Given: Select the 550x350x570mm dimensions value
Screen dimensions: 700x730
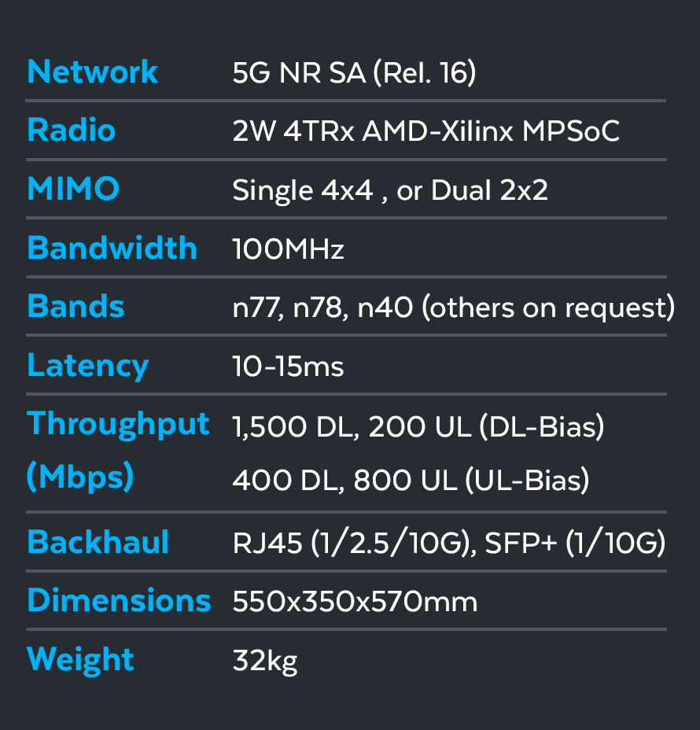Looking at the screenshot, I should point(356,602).
